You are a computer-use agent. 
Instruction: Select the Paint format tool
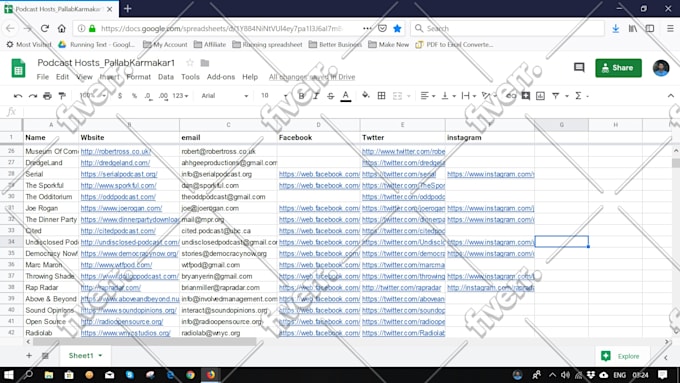pyautogui.click(x=62, y=96)
